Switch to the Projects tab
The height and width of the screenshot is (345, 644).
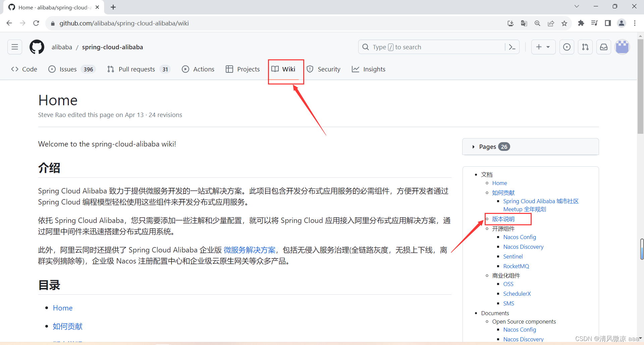click(x=243, y=69)
